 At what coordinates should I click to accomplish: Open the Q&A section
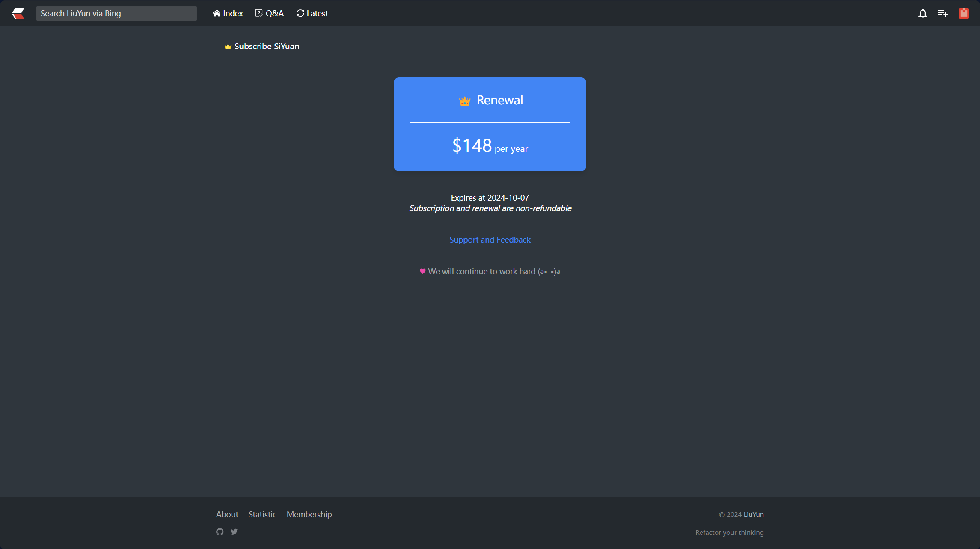270,13
